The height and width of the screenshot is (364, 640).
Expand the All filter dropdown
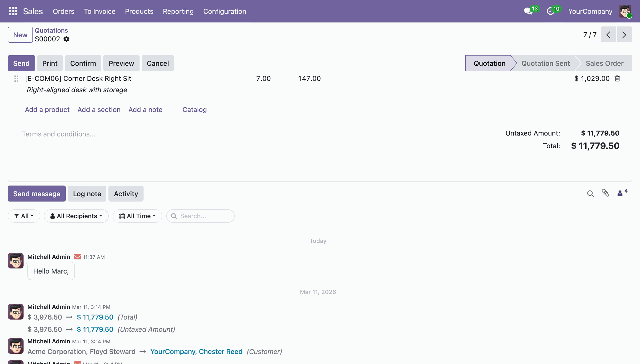[24, 216]
